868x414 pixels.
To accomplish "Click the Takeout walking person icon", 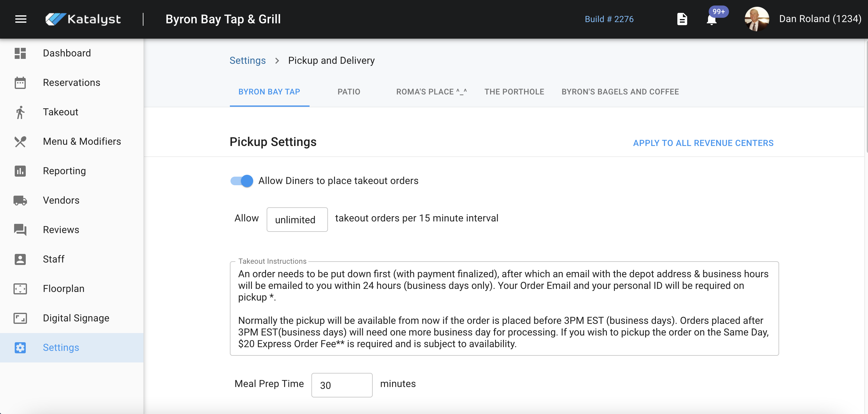I will click(20, 112).
